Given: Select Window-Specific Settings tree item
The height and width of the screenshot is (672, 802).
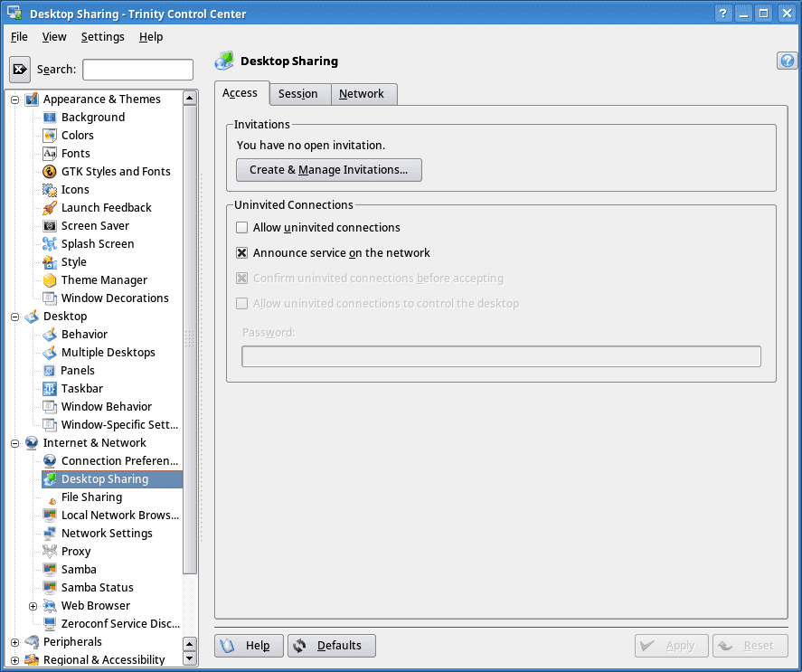Looking at the screenshot, I should tap(119, 425).
